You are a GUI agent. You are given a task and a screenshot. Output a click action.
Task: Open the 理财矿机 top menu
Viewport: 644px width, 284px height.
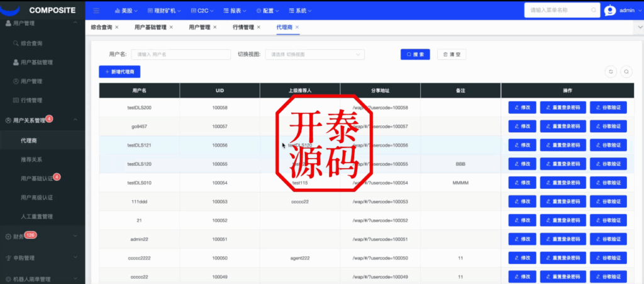pyautogui.click(x=164, y=11)
